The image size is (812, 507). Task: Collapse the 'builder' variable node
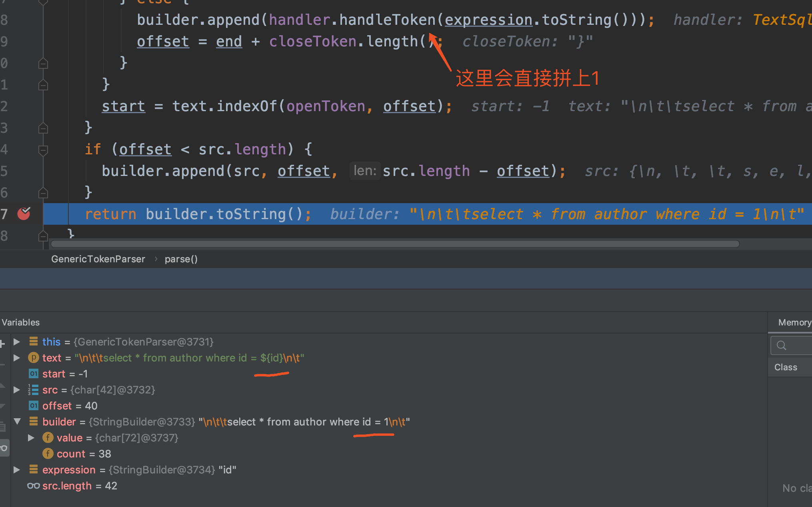[x=17, y=421]
